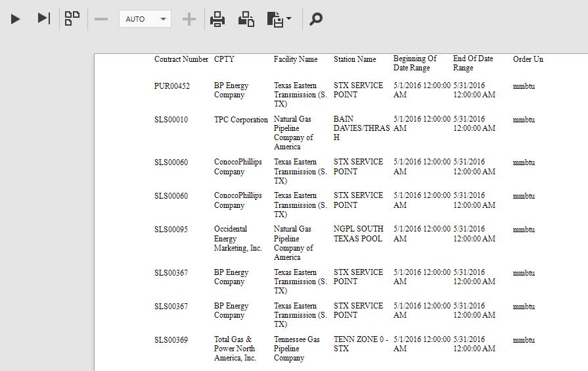Open the export/save report icon

tap(275, 19)
